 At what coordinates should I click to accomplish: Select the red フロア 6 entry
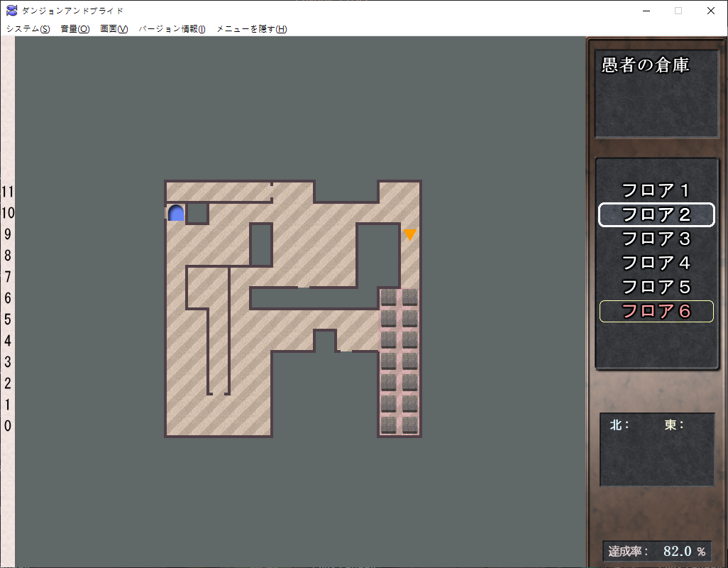(656, 311)
